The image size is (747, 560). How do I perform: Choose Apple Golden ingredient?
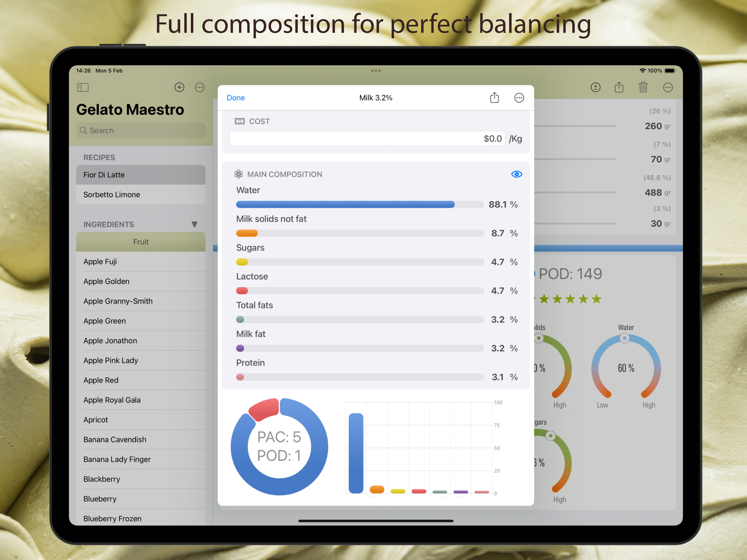point(141,281)
